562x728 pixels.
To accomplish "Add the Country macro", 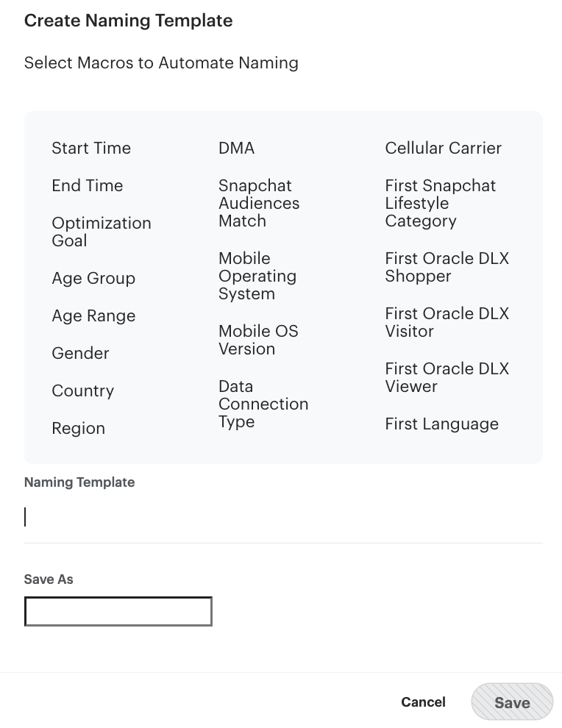I will click(82, 390).
